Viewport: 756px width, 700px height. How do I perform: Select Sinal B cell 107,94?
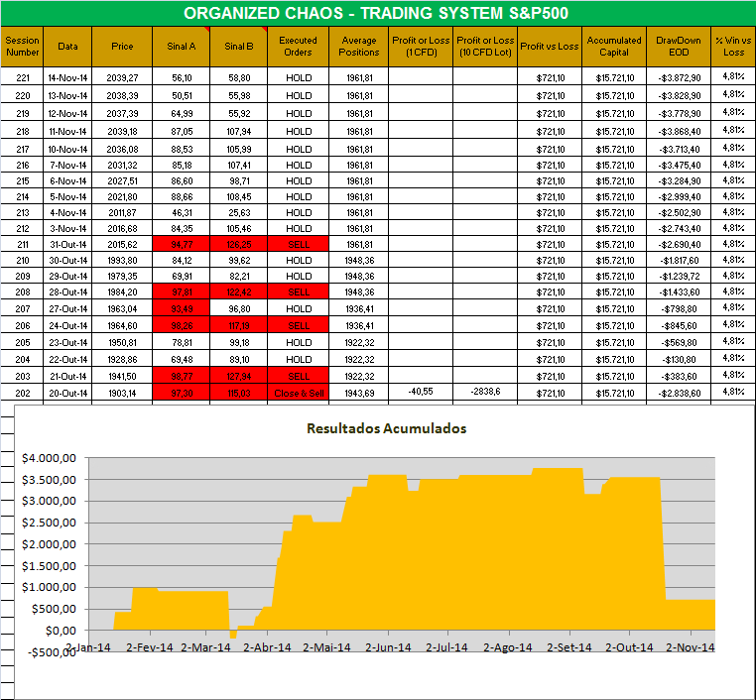click(239, 131)
